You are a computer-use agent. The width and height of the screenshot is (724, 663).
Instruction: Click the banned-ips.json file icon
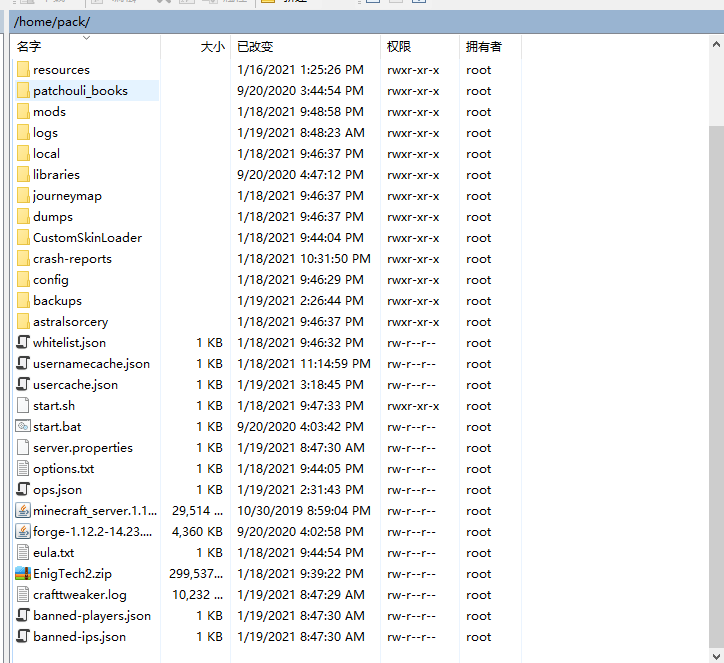coord(23,637)
